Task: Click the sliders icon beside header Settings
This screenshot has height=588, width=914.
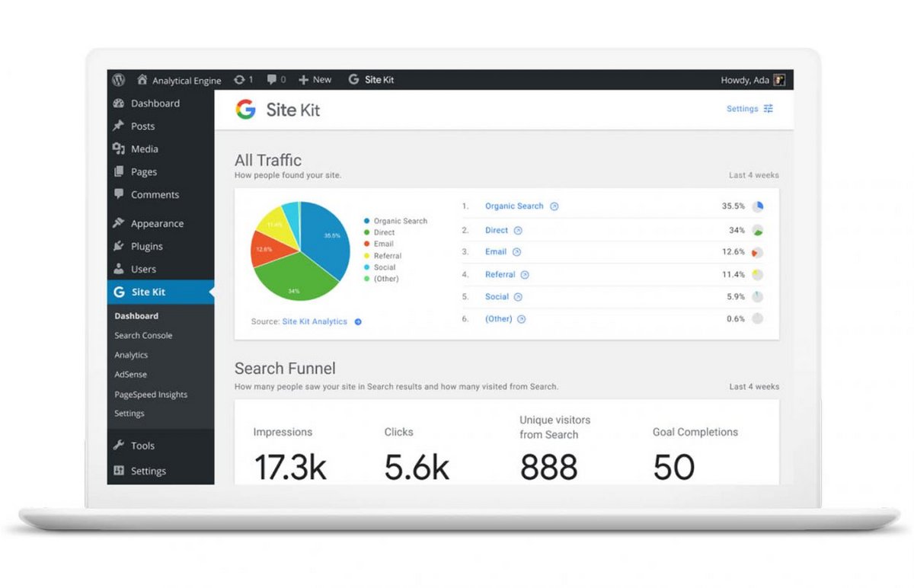Action: tap(769, 109)
